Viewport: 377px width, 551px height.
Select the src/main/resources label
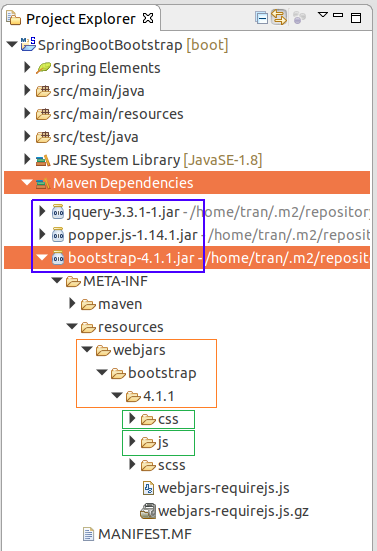tap(118, 114)
